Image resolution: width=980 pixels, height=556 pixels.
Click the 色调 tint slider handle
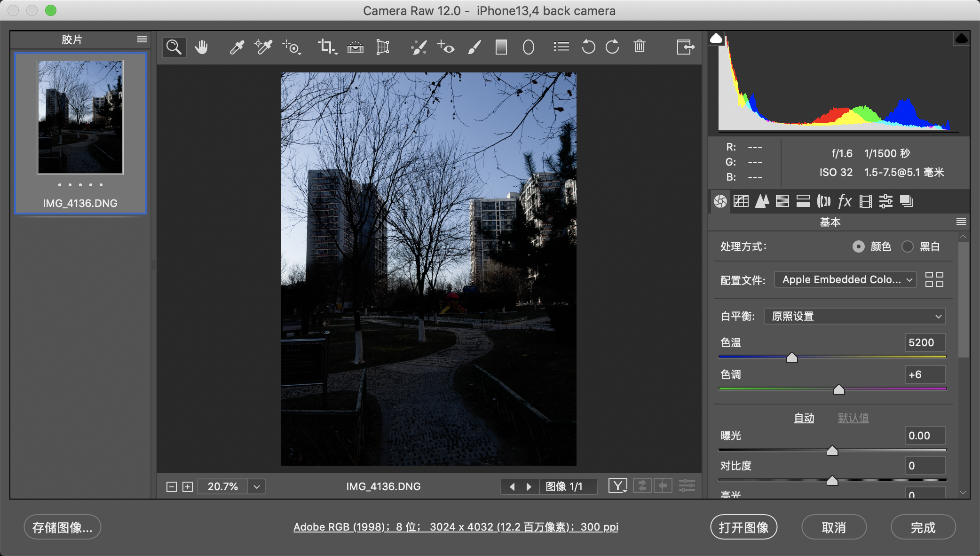click(839, 389)
